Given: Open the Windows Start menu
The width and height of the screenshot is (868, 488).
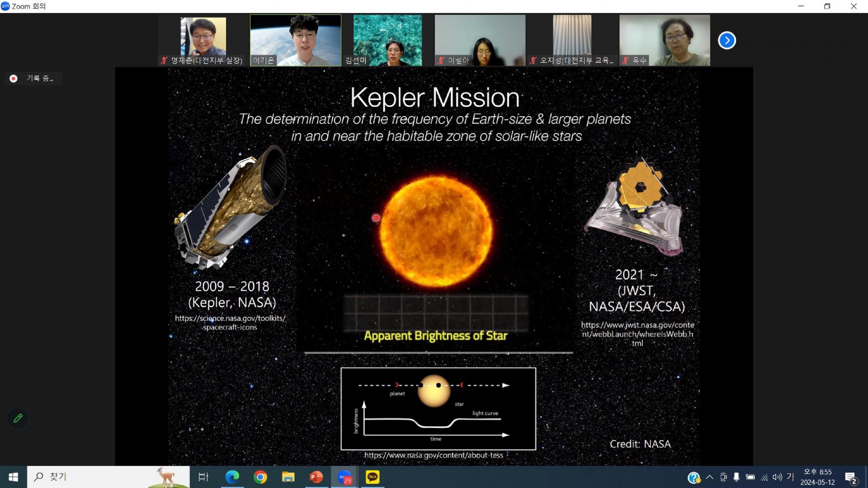Looking at the screenshot, I should [13, 477].
